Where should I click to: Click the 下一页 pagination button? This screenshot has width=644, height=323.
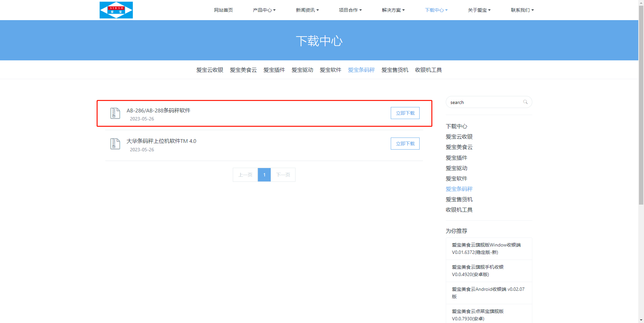click(x=283, y=175)
